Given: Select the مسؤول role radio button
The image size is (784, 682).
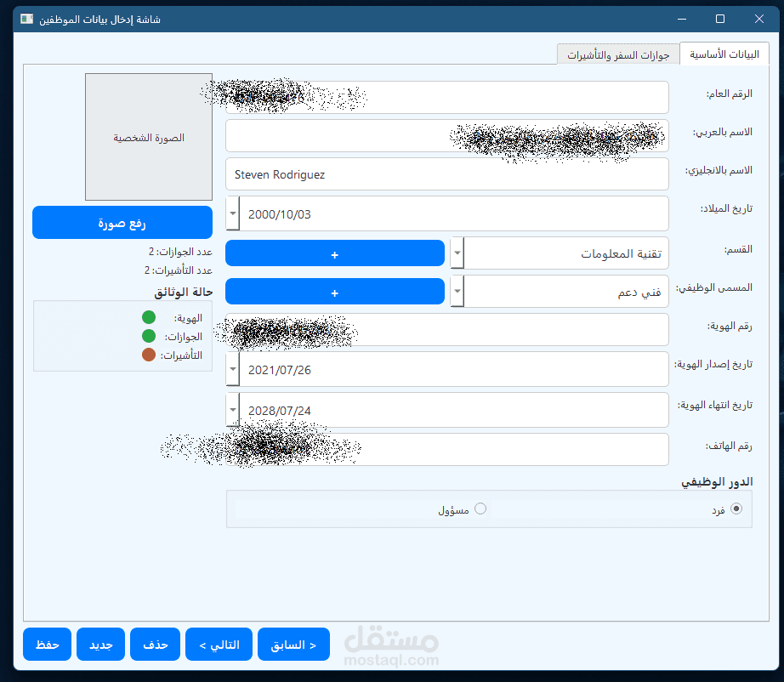Looking at the screenshot, I should (x=481, y=508).
